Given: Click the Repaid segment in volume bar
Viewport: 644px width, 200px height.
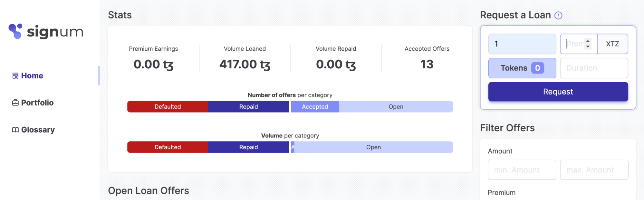Looking at the screenshot, I should click(x=248, y=147).
